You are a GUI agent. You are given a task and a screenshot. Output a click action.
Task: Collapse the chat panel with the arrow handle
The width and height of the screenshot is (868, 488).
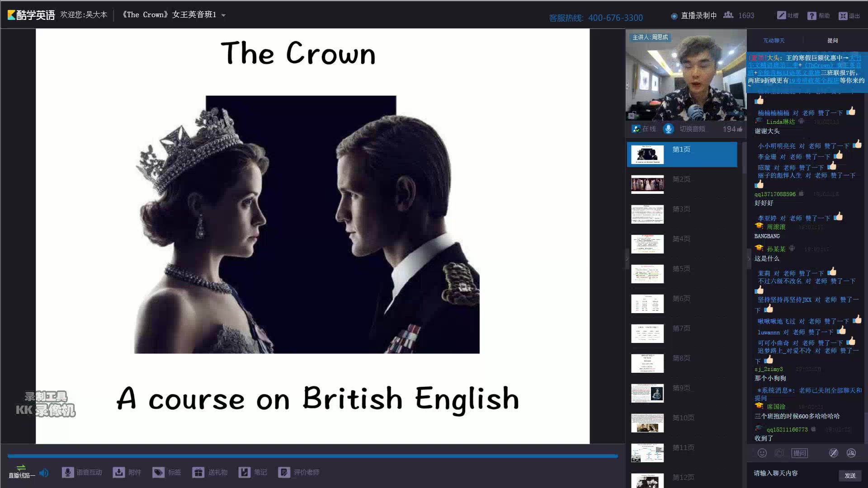pos(749,258)
